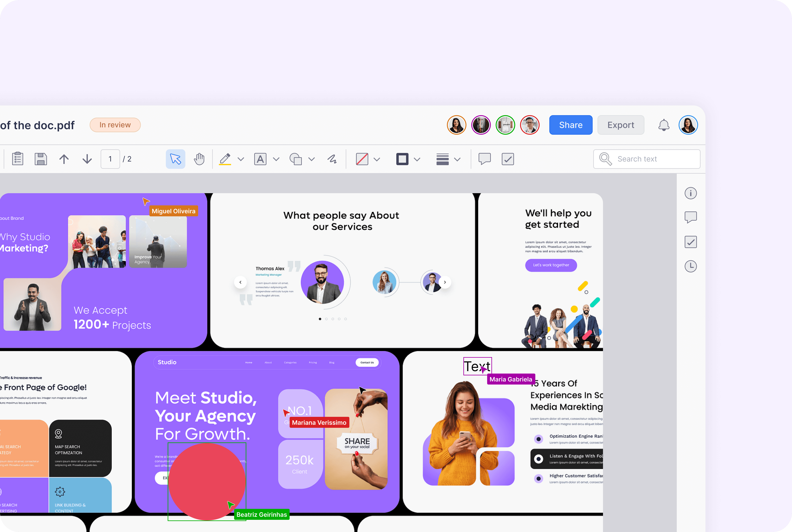Select Optimization Engine radio bullet
Image resolution: width=792 pixels, height=532 pixels.
point(538,439)
